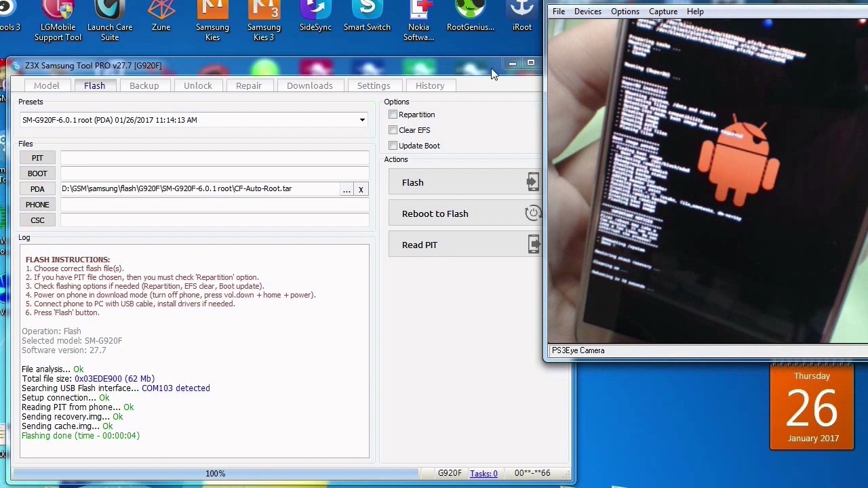The width and height of the screenshot is (868, 488).
Task: Click the Read PIT button
Action: click(x=465, y=245)
